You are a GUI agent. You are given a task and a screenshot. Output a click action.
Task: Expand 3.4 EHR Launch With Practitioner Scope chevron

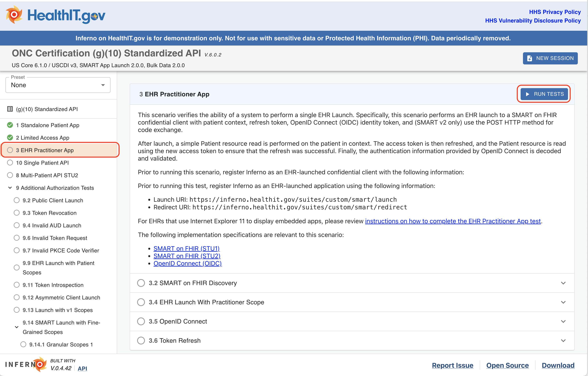coord(563,302)
